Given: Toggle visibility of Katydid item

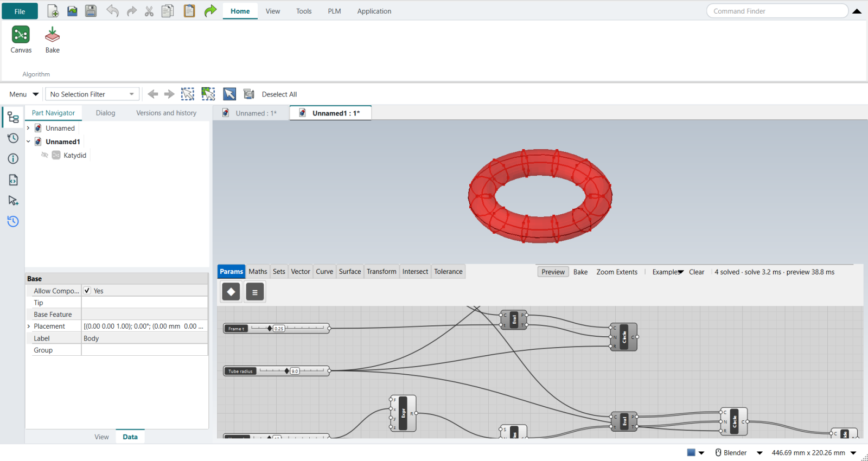Looking at the screenshot, I should [x=45, y=155].
